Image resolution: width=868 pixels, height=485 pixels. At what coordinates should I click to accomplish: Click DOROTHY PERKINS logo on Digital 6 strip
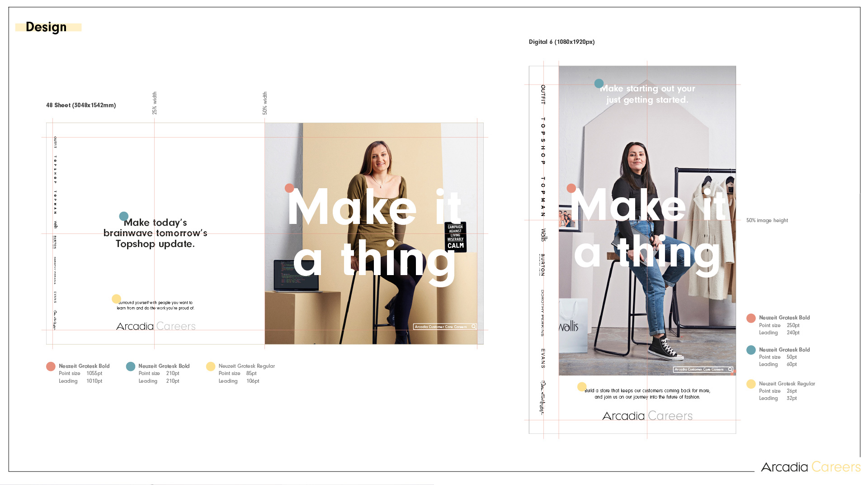(542, 313)
